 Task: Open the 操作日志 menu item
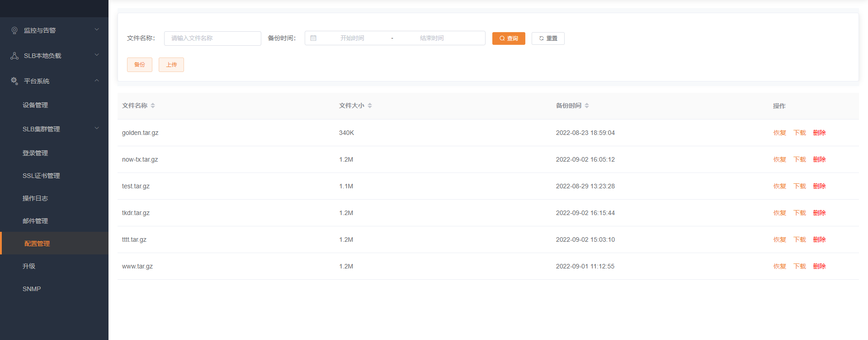pos(35,198)
